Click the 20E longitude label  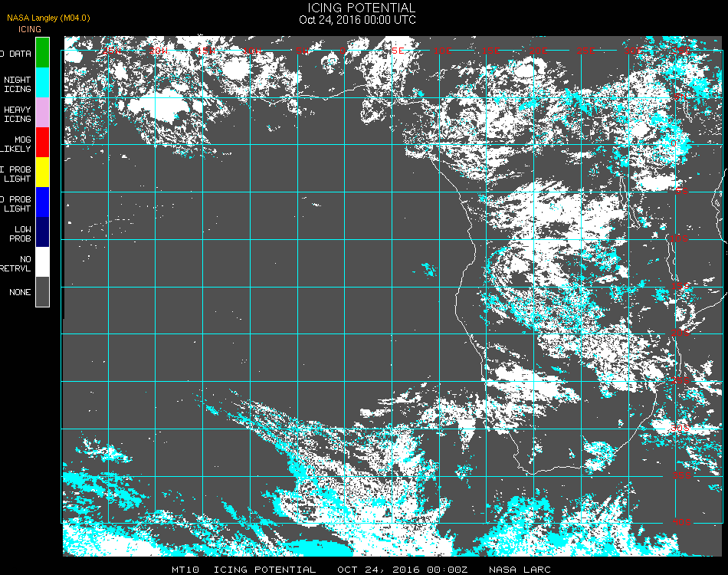coord(538,51)
